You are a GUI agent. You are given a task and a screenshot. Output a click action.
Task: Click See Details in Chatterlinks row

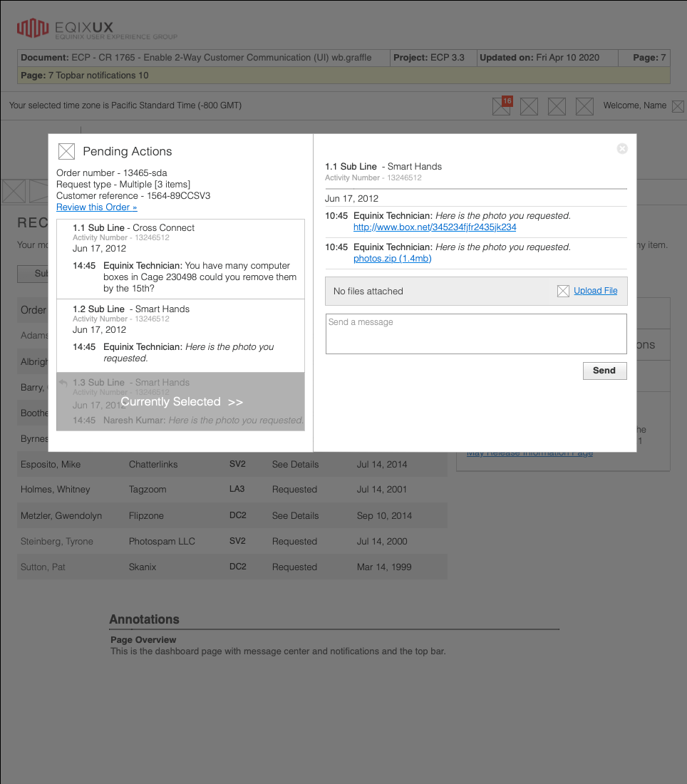coord(295,464)
